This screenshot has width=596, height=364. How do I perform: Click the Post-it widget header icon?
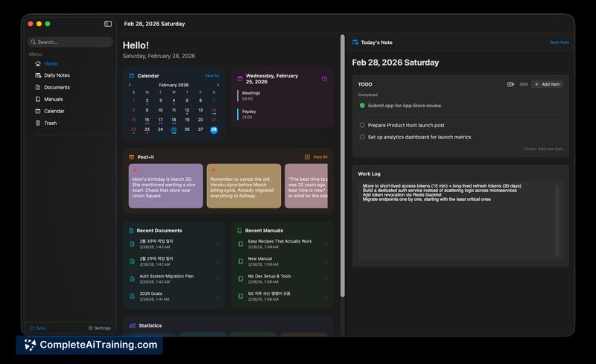(x=132, y=157)
